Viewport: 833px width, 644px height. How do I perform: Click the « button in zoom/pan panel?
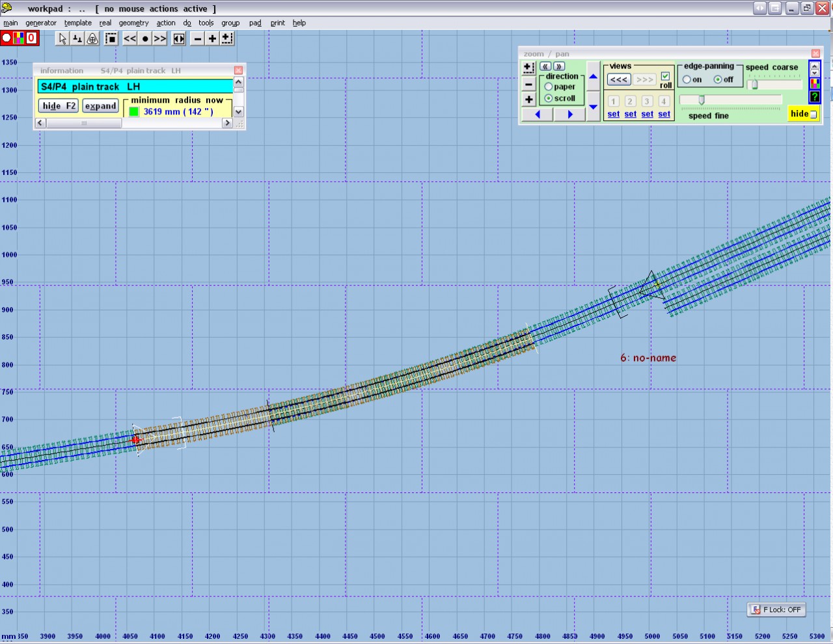(x=545, y=66)
